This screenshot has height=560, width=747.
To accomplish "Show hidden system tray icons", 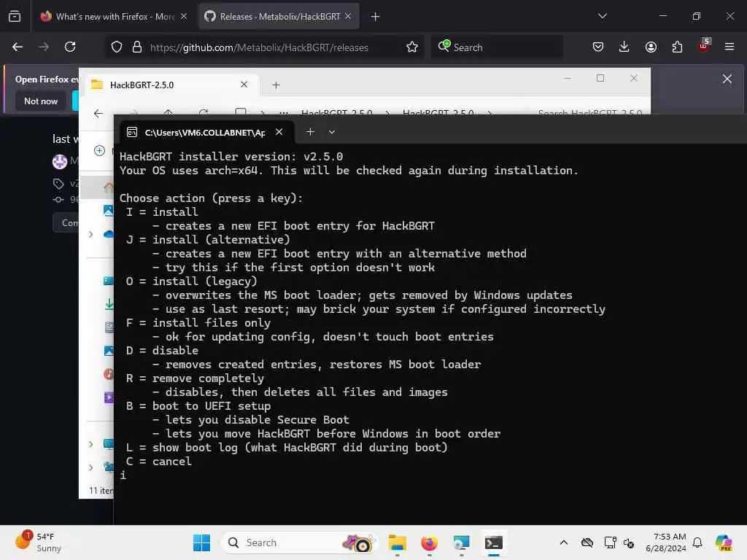I will (x=564, y=542).
